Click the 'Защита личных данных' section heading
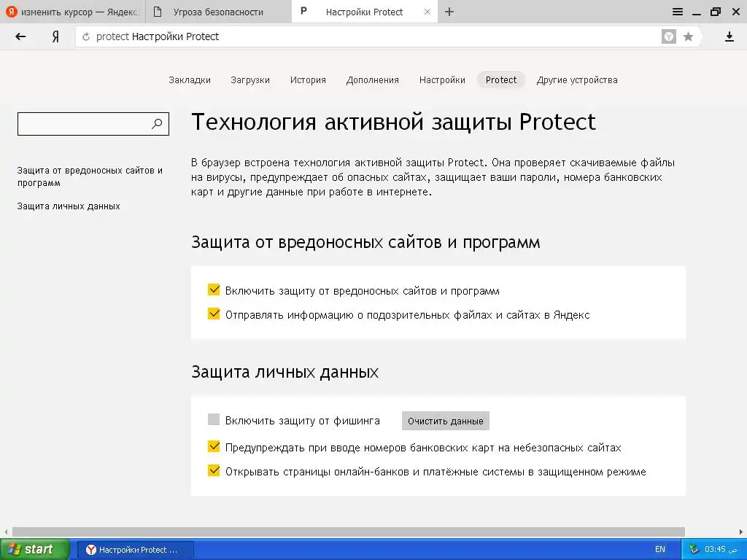Image resolution: width=747 pixels, height=560 pixels. [x=285, y=372]
